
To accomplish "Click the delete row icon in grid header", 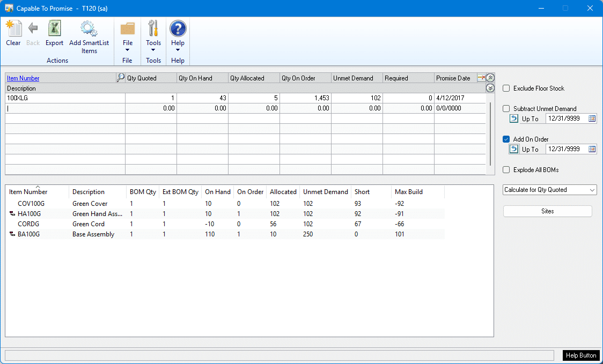I will [481, 78].
